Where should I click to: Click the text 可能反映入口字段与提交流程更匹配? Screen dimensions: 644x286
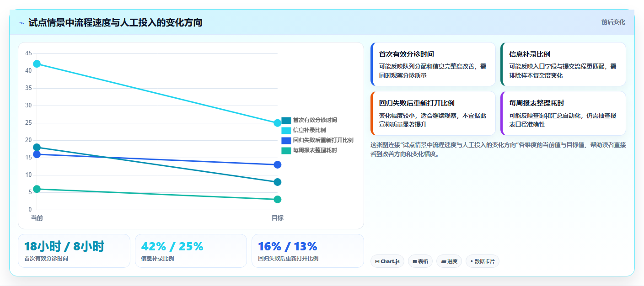558,66
